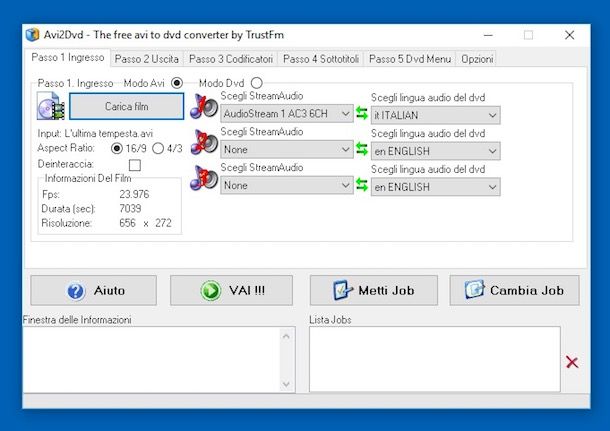Click inside the Lista Jobs list box
The image size is (610, 431).
435,359
